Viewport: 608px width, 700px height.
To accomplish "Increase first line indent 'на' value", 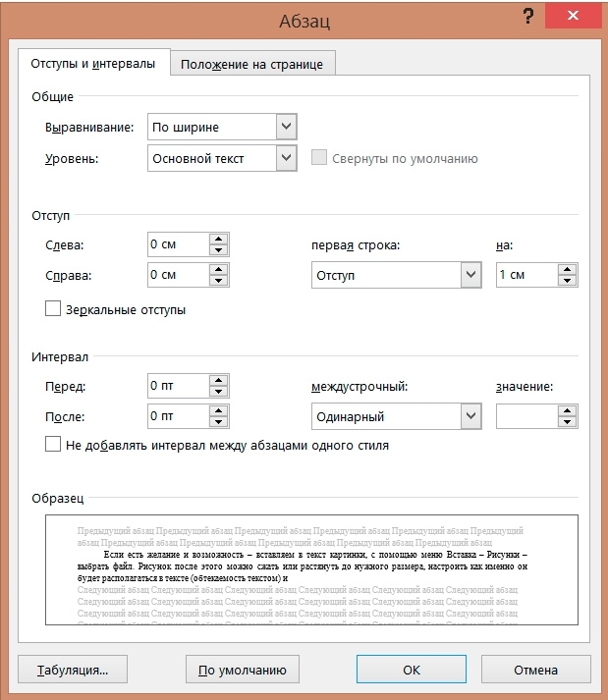I will point(567,269).
